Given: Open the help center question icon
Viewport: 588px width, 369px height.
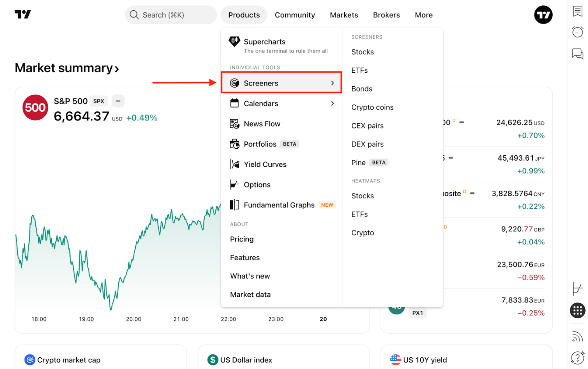Looking at the screenshot, I should tap(577, 357).
